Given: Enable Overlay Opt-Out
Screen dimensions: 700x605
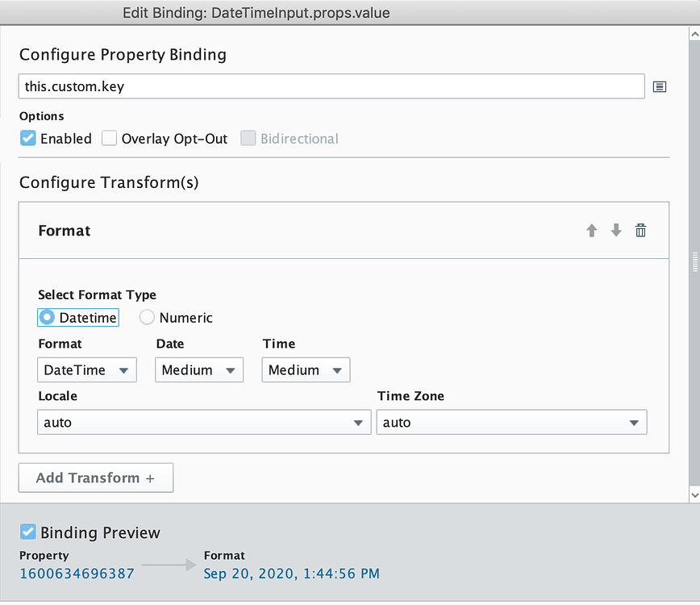Looking at the screenshot, I should (110, 138).
